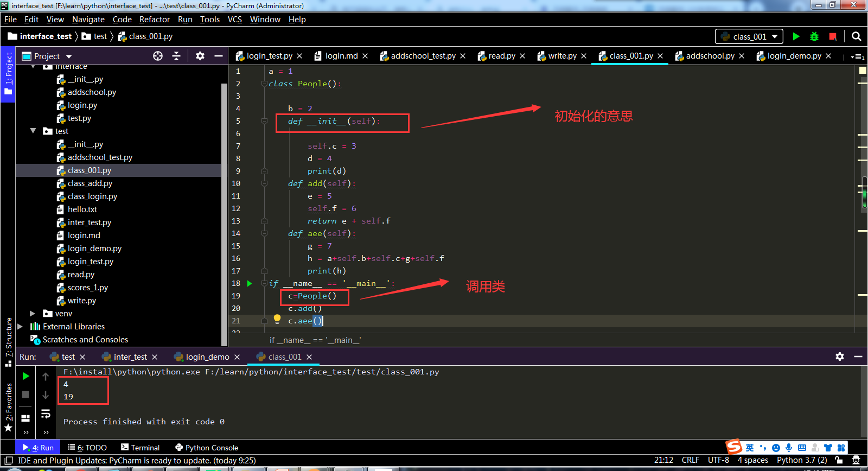Start debugging with the green bug icon
Image resolution: width=868 pixels, height=471 pixels.
814,36
